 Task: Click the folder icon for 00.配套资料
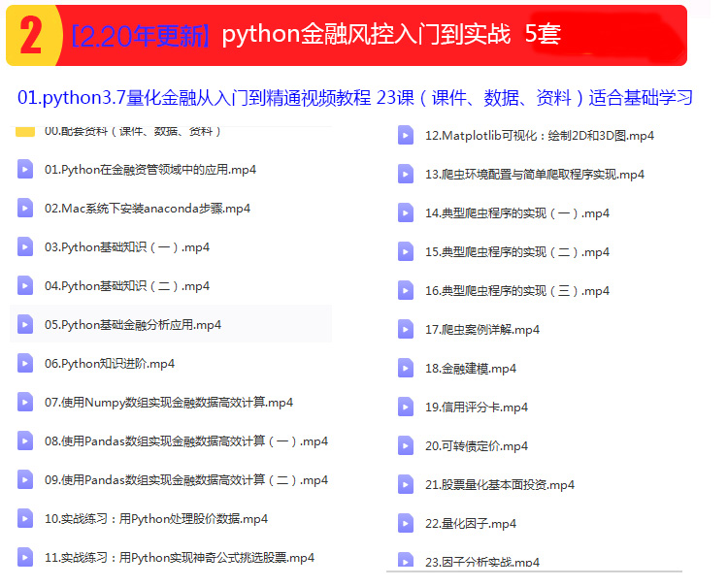[x=25, y=132]
